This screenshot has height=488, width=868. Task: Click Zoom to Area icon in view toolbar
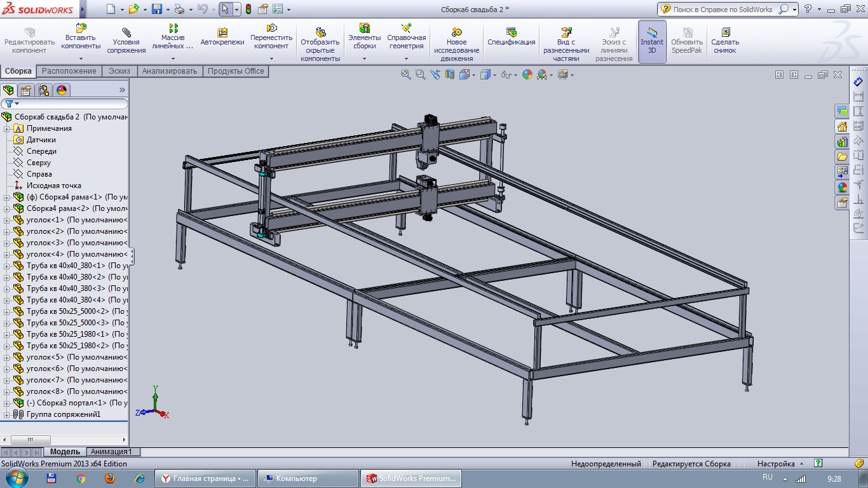(420, 74)
